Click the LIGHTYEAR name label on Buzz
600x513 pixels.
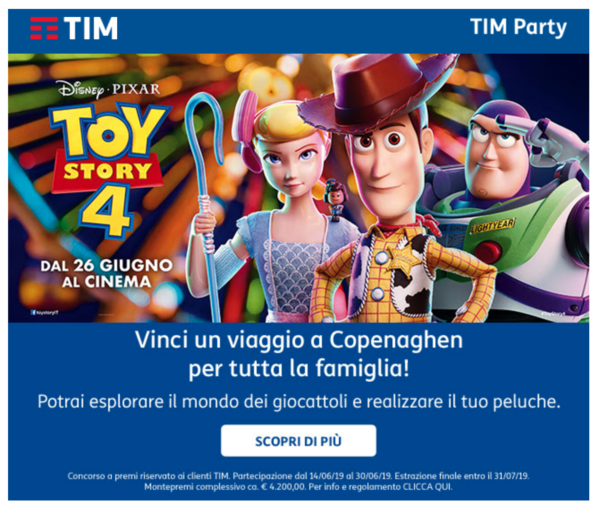click(x=493, y=226)
